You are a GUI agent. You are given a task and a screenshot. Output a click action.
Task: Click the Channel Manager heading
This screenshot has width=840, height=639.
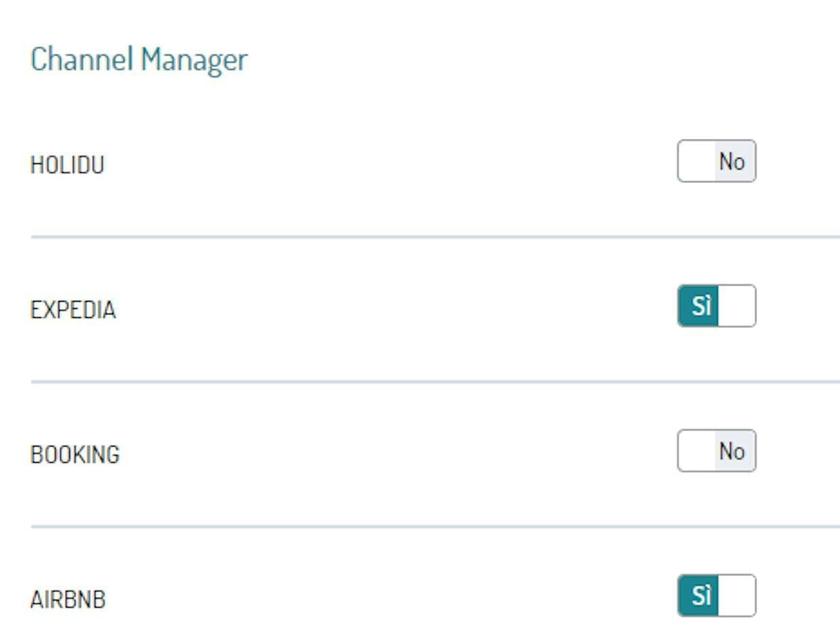(139, 59)
